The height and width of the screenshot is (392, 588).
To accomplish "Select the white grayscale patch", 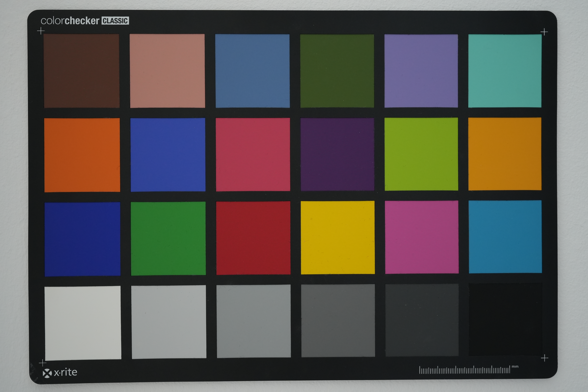I will [x=83, y=323].
